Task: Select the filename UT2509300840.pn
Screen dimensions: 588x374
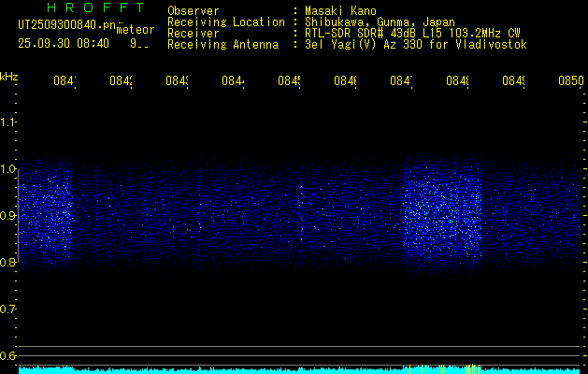Action: point(67,25)
